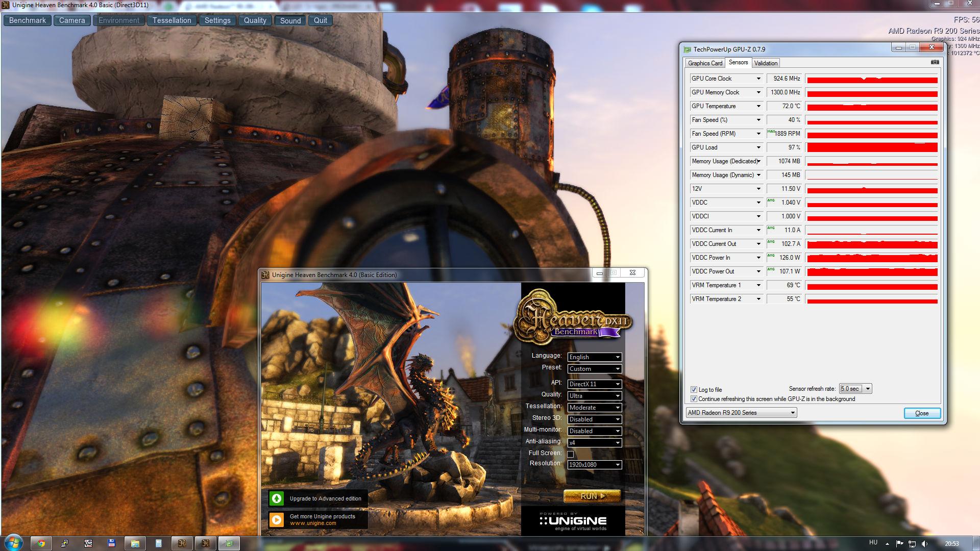Click the Environment menu button

[118, 20]
